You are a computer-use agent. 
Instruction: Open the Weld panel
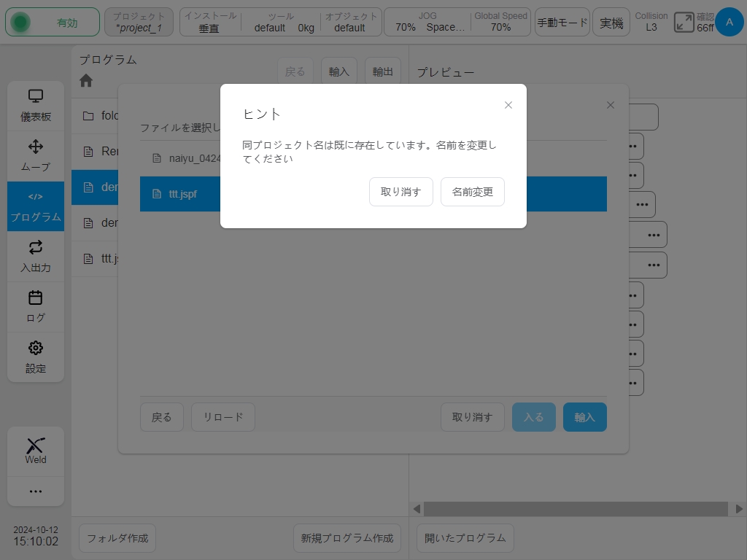pos(36,451)
